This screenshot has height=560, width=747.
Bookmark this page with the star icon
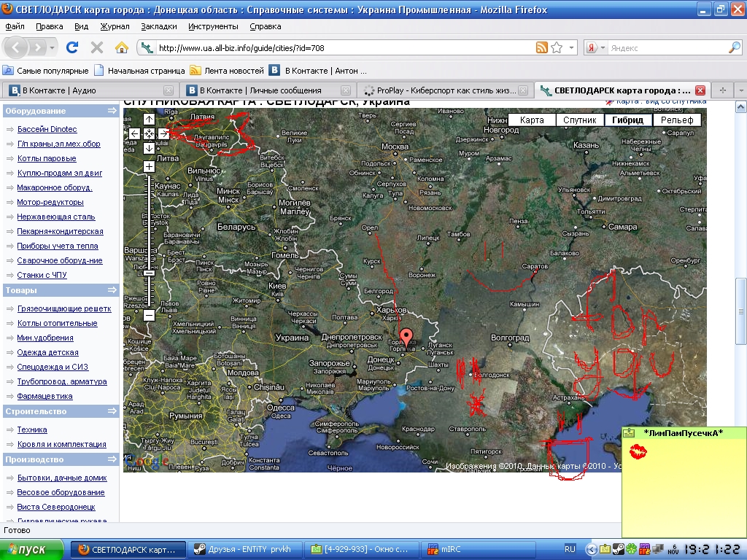[557, 47]
